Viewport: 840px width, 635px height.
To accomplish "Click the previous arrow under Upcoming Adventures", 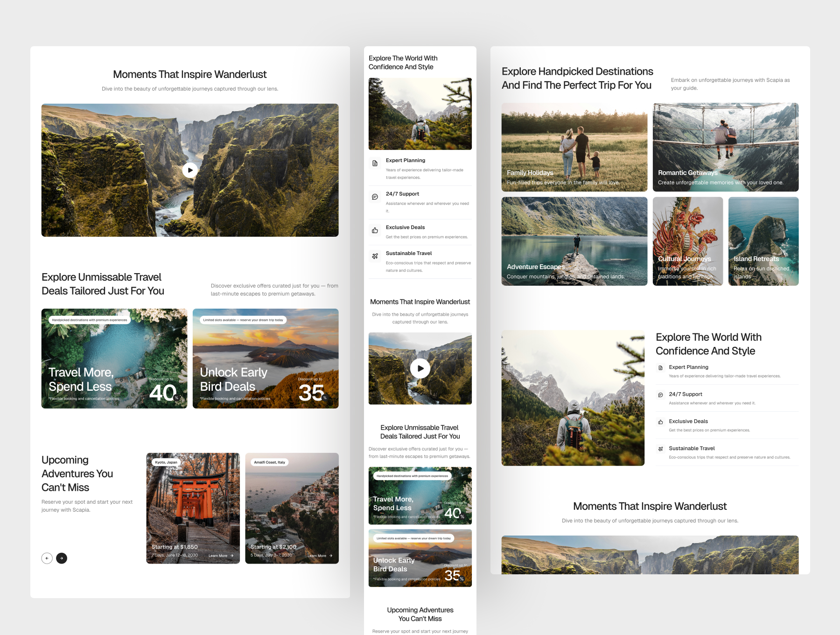I will 47,558.
